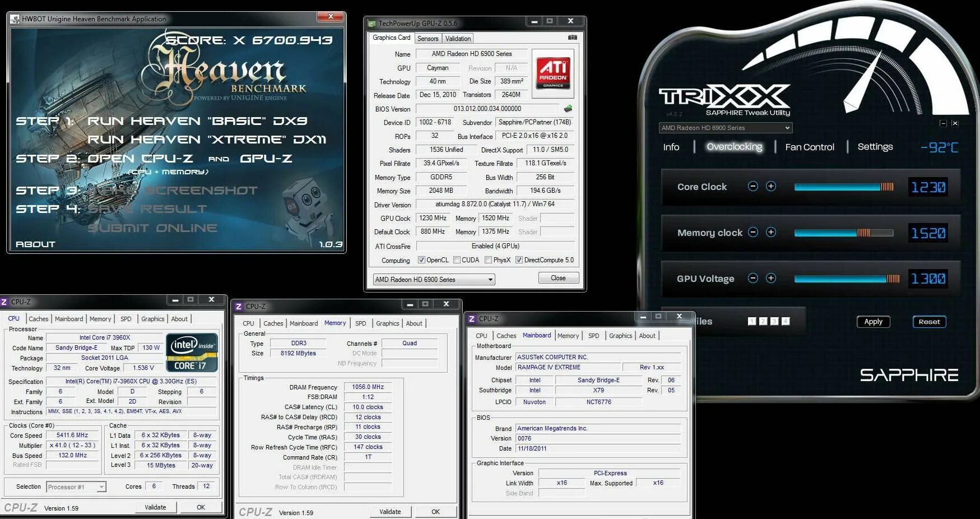Click the title icon of CPU-Z processor window

click(4, 302)
